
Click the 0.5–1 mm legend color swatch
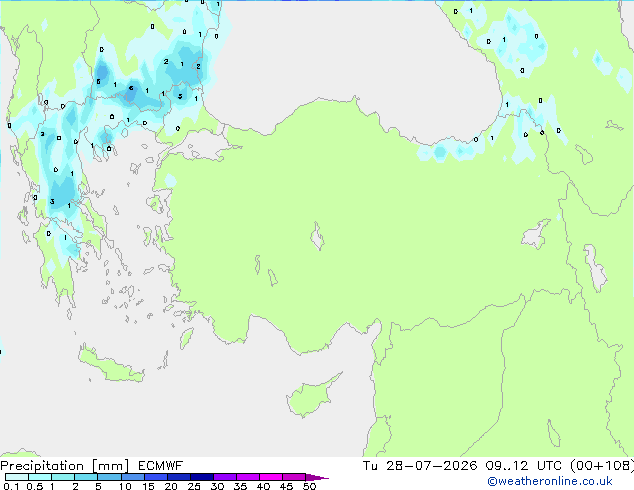tap(40, 477)
